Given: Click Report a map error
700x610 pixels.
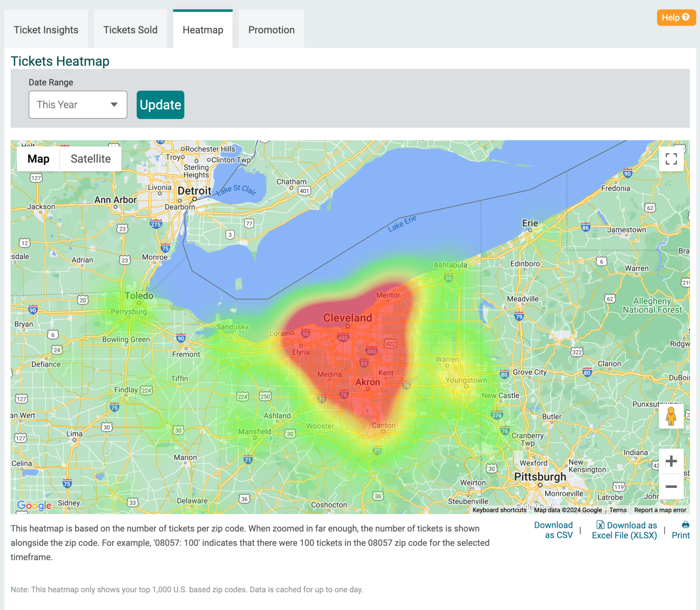Looking at the screenshot, I should coord(660,510).
